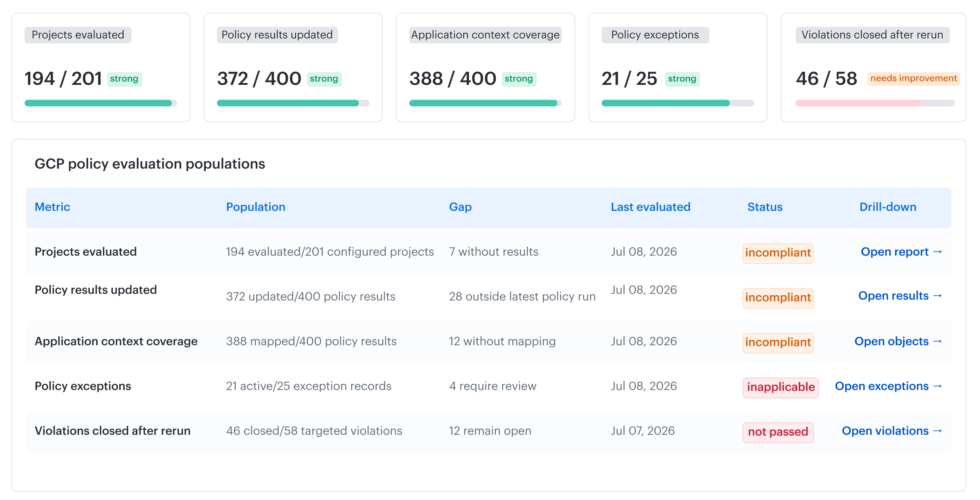Image resolution: width=980 pixels, height=500 pixels.
Task: Click the 'Policy exceptions' card title label
Action: point(655,35)
